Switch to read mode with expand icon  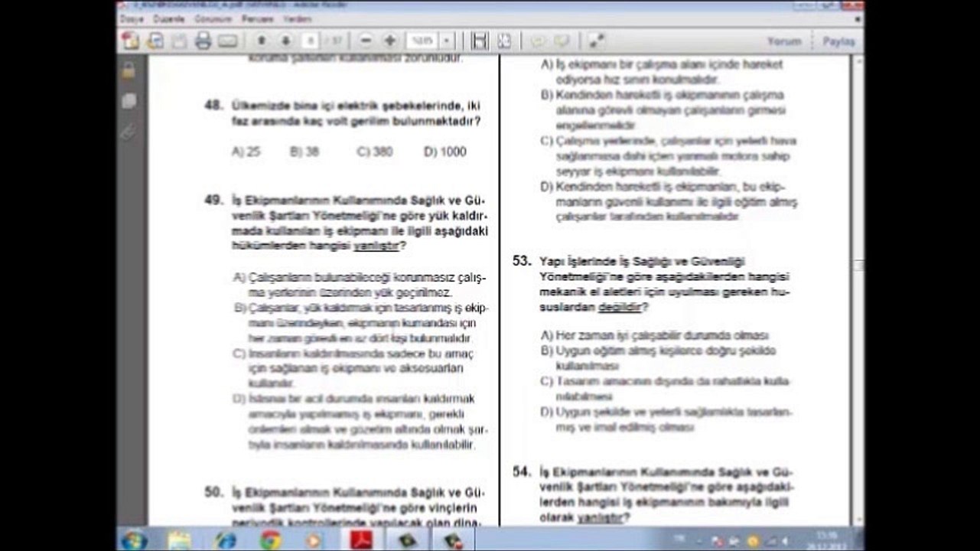coord(596,41)
